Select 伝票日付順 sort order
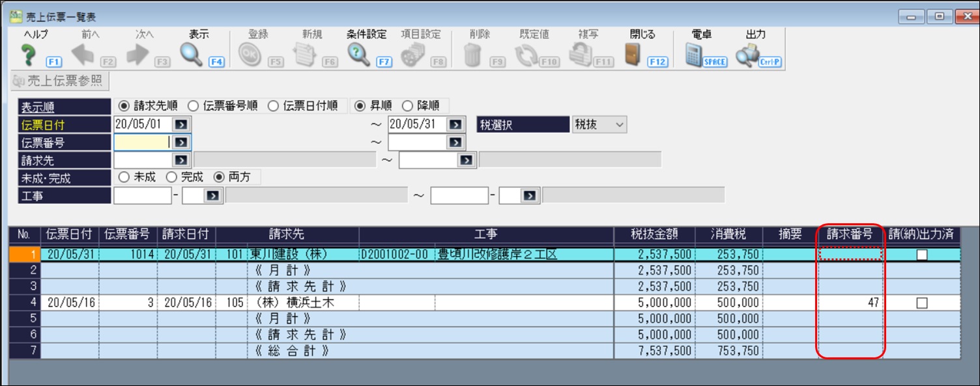980x386 pixels. click(x=273, y=105)
